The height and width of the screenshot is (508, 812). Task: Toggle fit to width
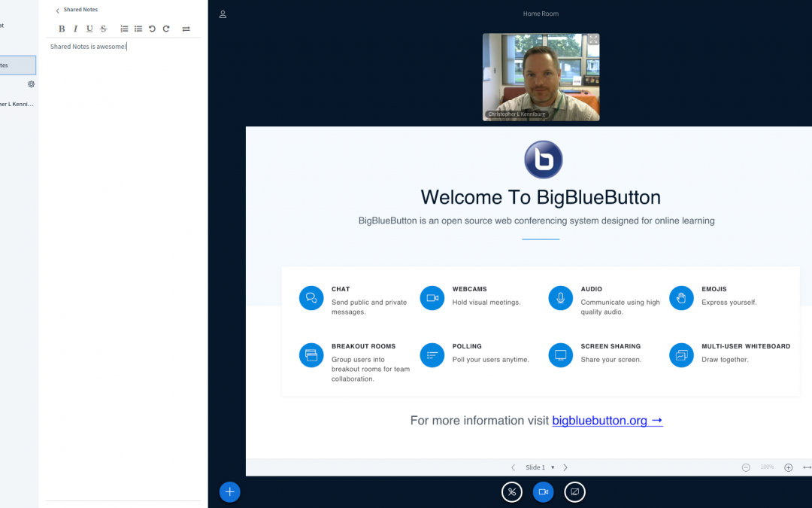coord(807,467)
